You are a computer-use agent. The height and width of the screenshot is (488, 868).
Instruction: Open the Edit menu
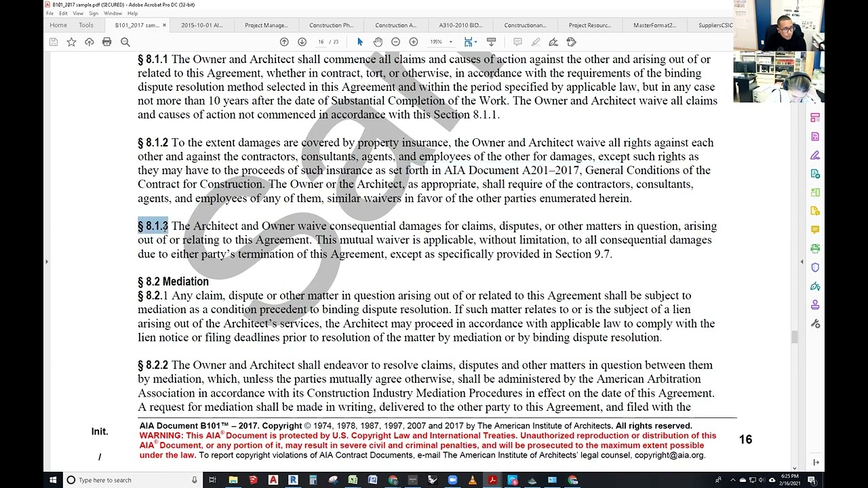pyautogui.click(x=63, y=14)
